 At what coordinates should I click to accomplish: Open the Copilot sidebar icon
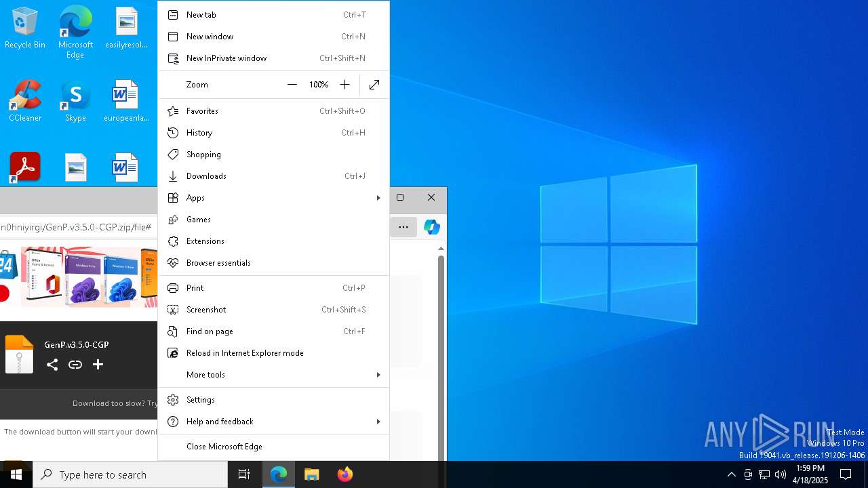click(432, 227)
